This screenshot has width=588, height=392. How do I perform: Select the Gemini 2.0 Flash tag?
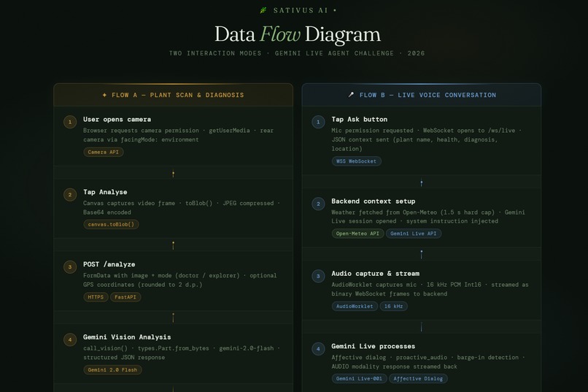click(112, 370)
